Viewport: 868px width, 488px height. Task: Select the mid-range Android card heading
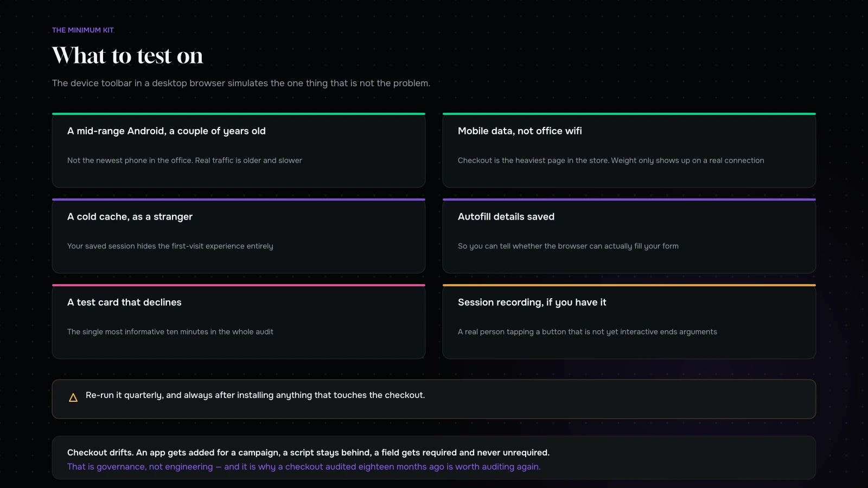(x=167, y=131)
